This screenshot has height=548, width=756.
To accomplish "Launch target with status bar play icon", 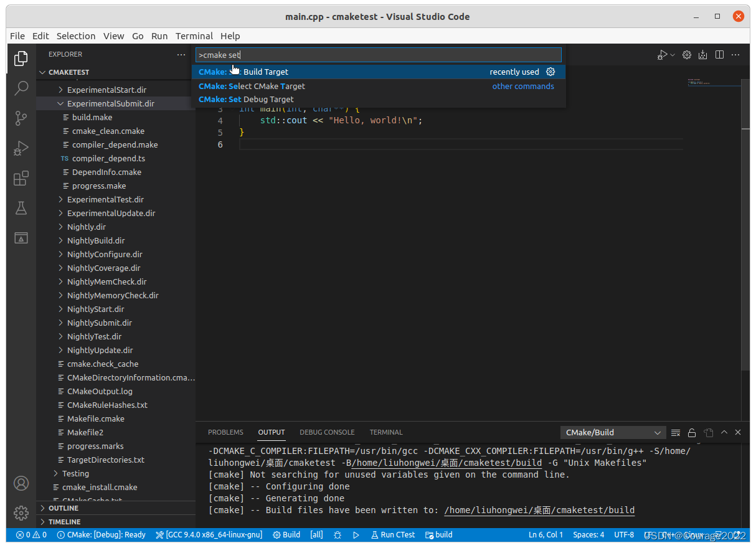I will coord(356,535).
